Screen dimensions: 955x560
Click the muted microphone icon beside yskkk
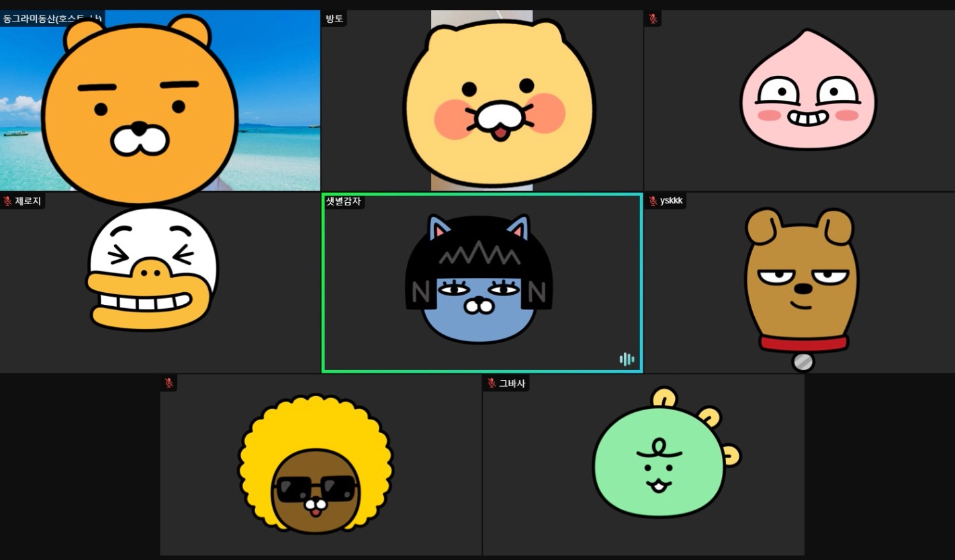653,201
